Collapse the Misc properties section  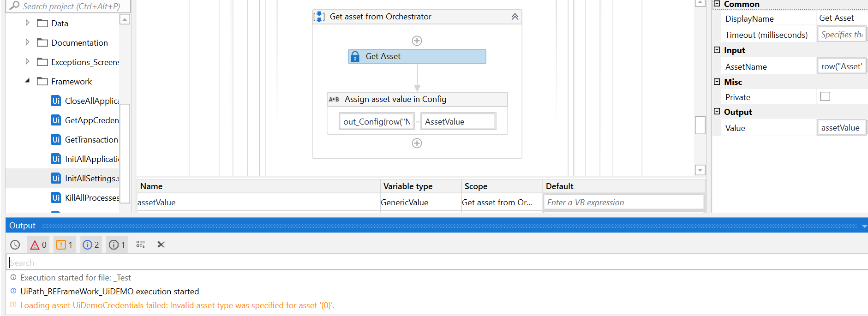coord(717,82)
